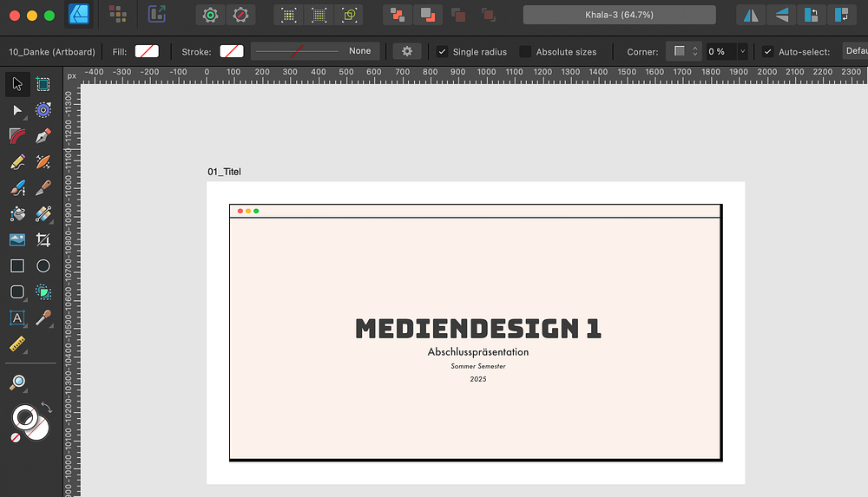868x497 pixels.
Task: Enable the Absolute sizes checkbox
Action: tap(525, 51)
